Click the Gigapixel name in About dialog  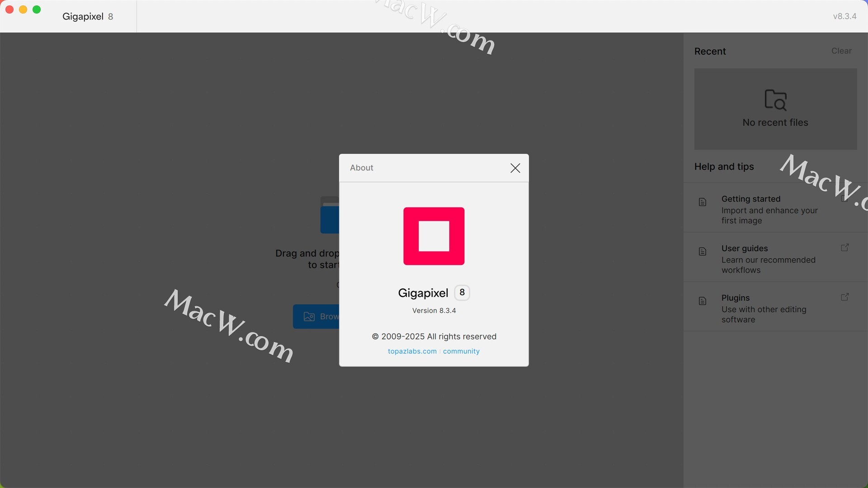click(x=423, y=293)
